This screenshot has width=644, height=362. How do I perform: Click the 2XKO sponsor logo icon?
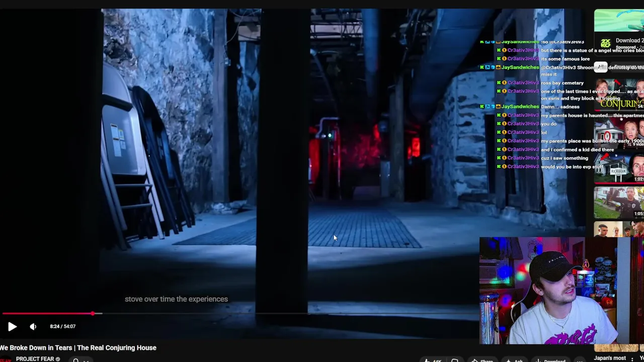click(605, 43)
